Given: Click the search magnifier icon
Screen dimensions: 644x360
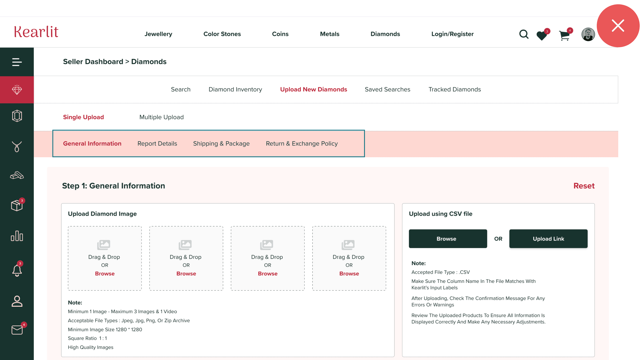Looking at the screenshot, I should point(524,34).
